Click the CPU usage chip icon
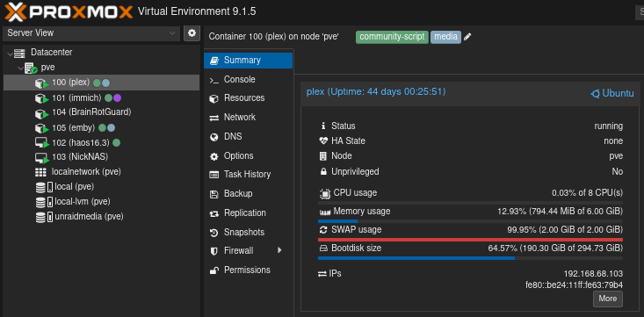Viewport: 644px width, 317px height. [325, 193]
